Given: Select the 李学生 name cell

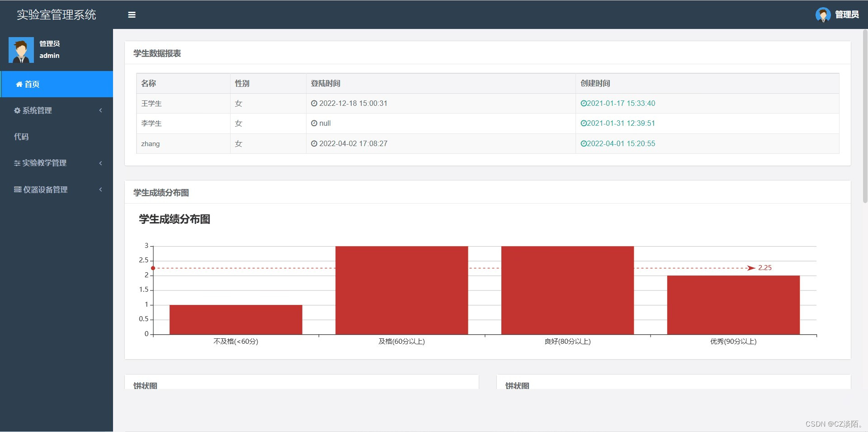Looking at the screenshot, I should pyautogui.click(x=184, y=123).
